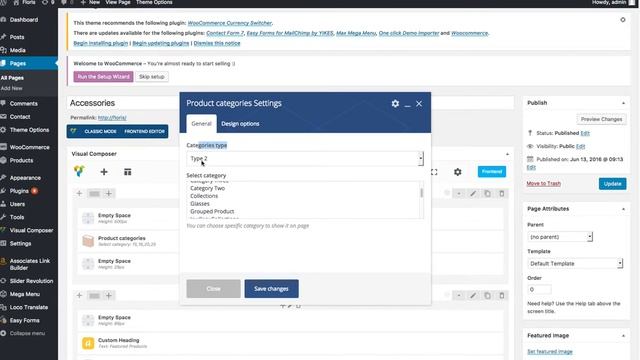Open WooCommerce in the admin sidebar
Image resolution: width=640 pixels, height=360 pixels.
29,147
